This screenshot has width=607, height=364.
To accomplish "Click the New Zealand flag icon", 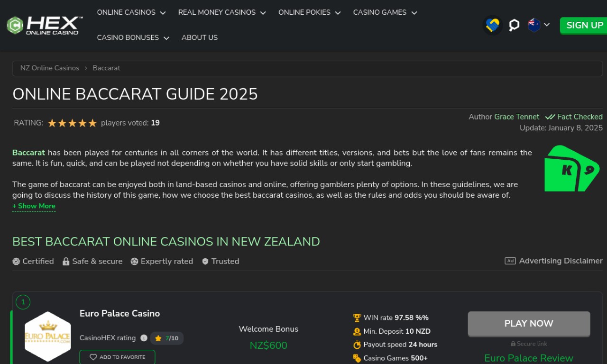I will [534, 25].
